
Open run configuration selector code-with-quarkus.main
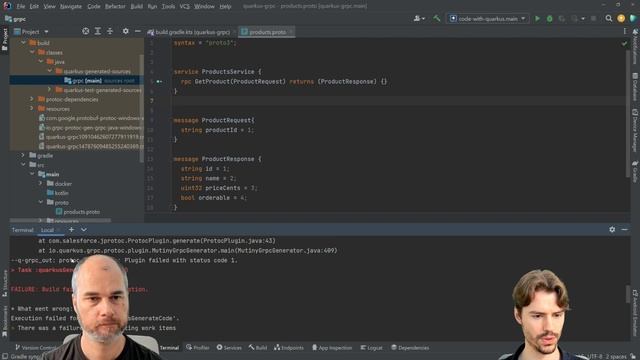tap(488, 18)
